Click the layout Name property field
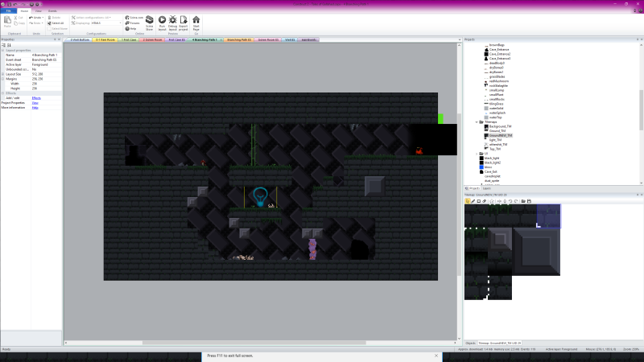This screenshot has width=644, height=362. point(47,55)
